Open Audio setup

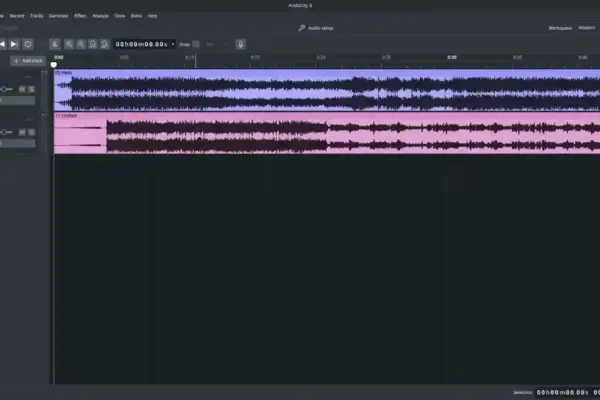[x=316, y=28]
